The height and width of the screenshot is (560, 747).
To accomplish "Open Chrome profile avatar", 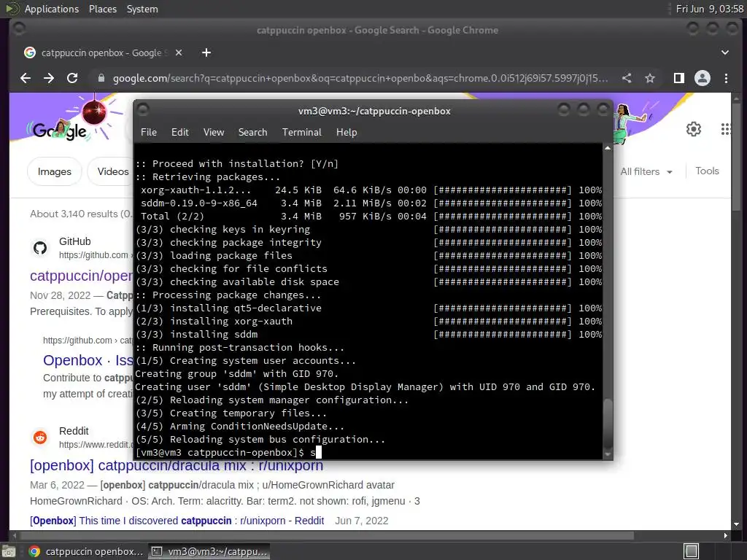I will (703, 78).
